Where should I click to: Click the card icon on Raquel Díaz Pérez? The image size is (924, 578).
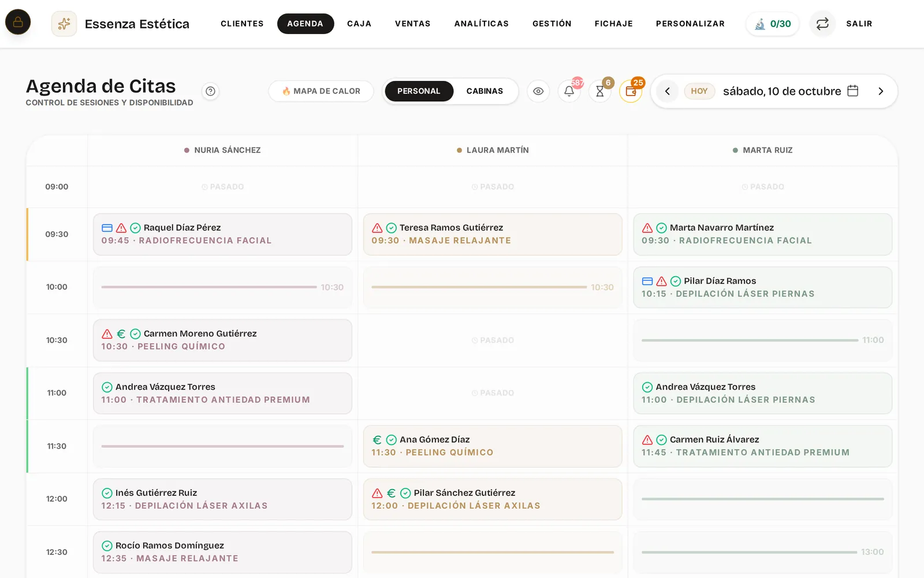107,228
